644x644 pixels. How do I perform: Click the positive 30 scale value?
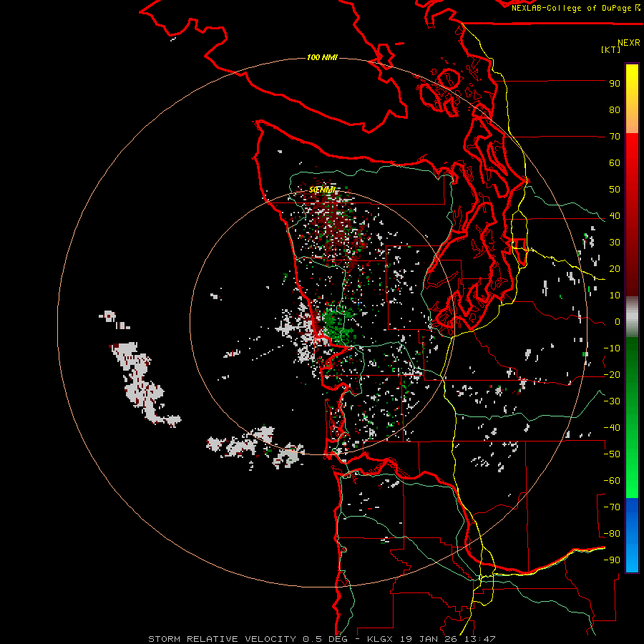(615, 243)
